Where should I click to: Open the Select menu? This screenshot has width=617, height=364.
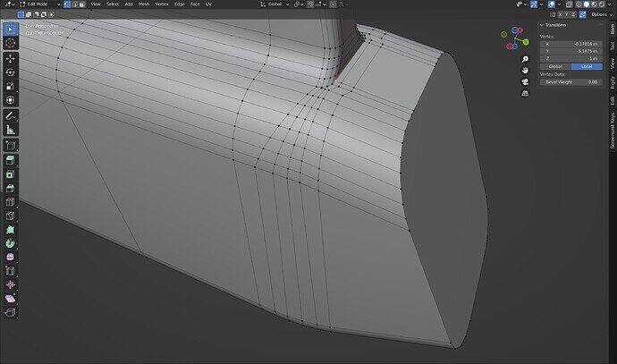point(113,4)
